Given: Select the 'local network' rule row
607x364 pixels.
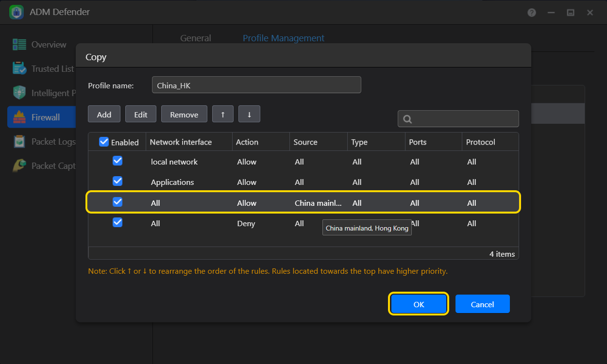Looking at the screenshot, I should 303,162.
